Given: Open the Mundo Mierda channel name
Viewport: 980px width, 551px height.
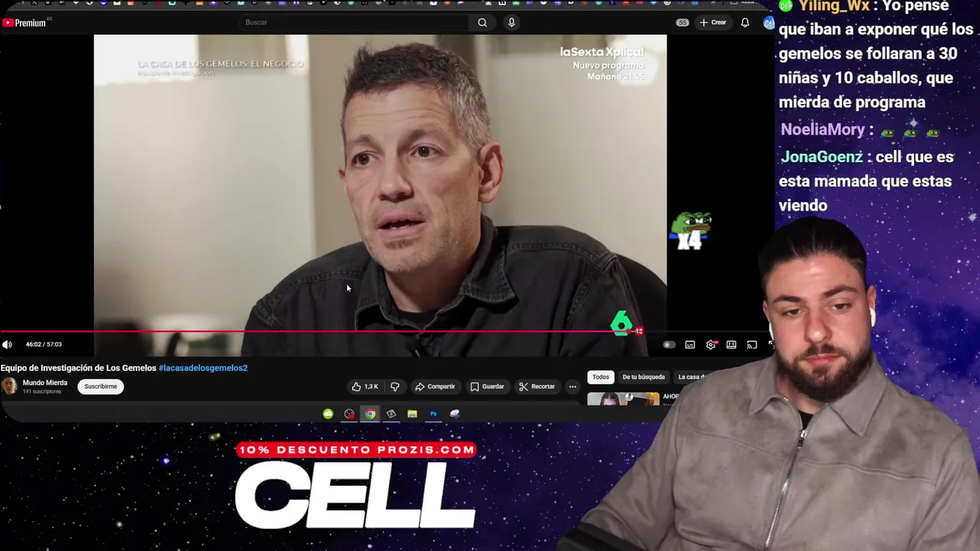Looking at the screenshot, I should pyautogui.click(x=45, y=383).
